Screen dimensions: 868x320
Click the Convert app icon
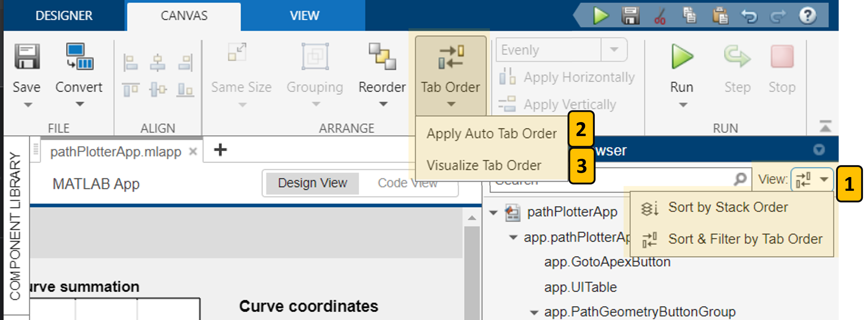[79, 57]
